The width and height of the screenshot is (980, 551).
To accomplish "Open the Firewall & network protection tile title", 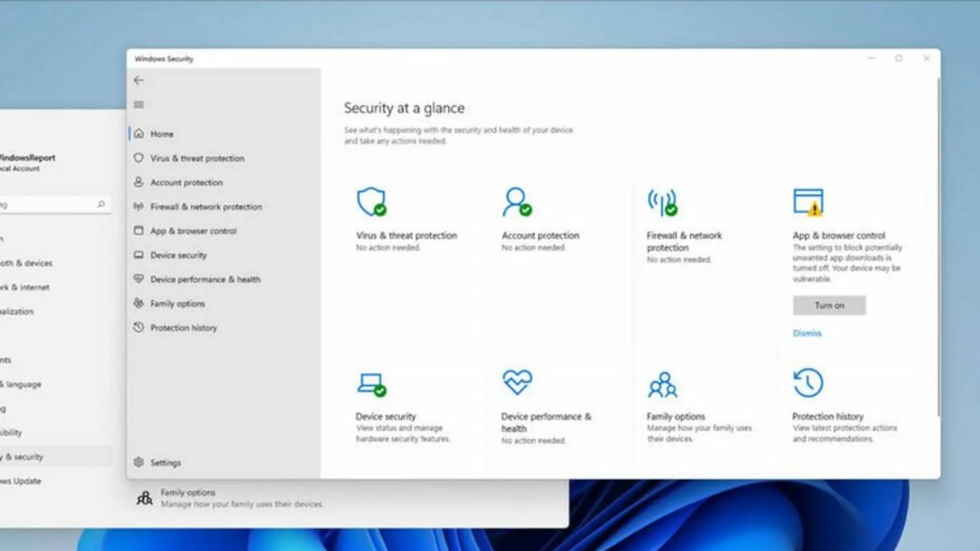I will pyautogui.click(x=684, y=242).
